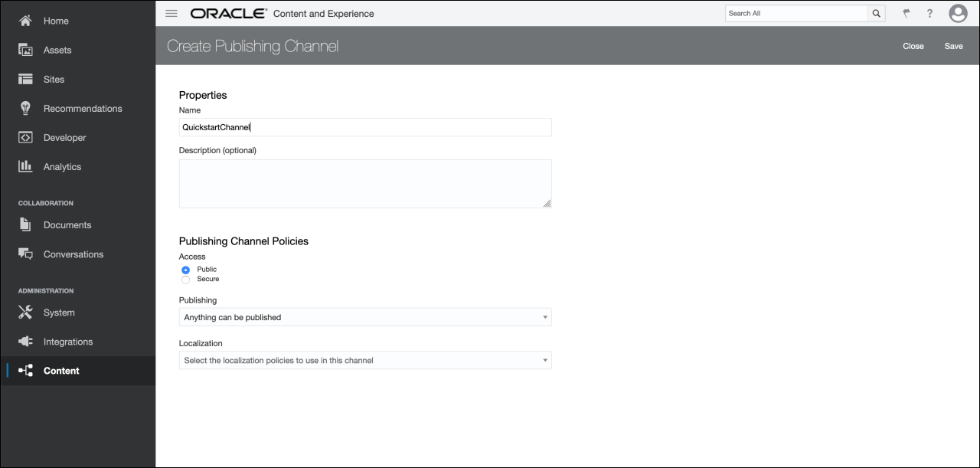Click the Save button
This screenshot has height=468, width=980.
click(953, 46)
